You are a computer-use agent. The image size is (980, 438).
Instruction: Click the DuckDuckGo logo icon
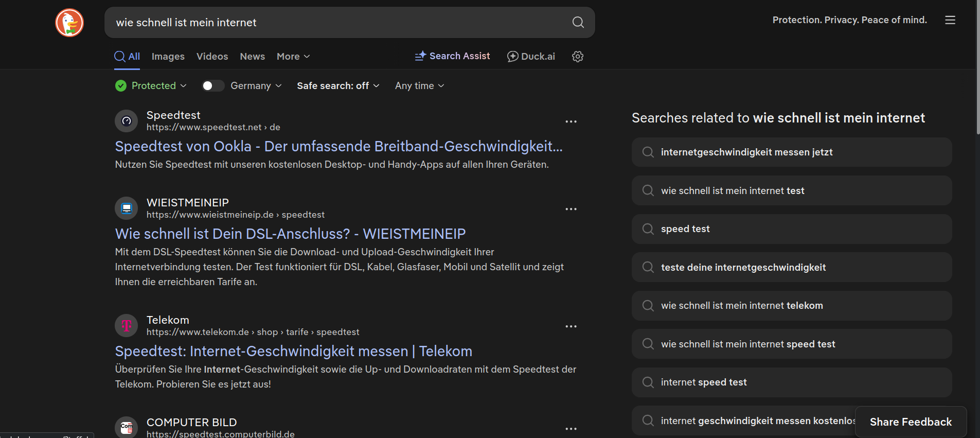coord(69,23)
